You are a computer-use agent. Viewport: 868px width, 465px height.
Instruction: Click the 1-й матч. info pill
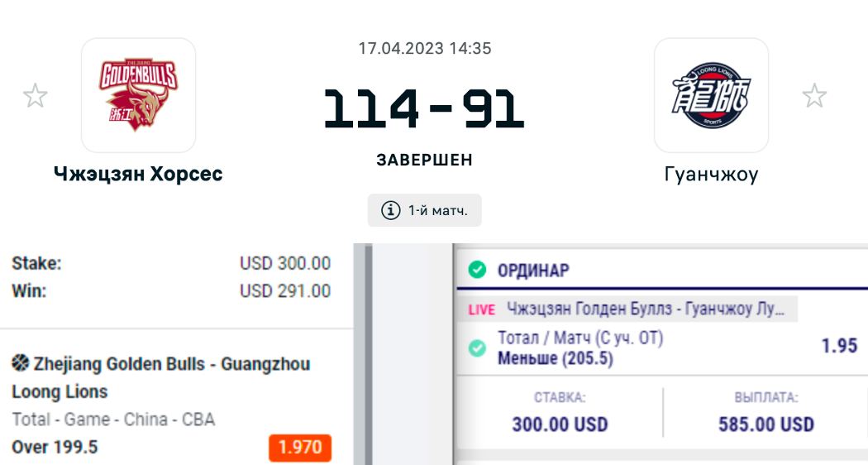[x=425, y=210]
